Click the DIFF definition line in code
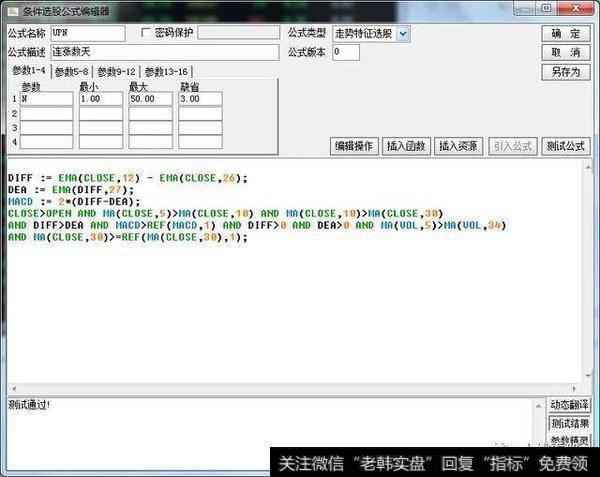Viewport: 600px width, 477px height. [x=128, y=178]
